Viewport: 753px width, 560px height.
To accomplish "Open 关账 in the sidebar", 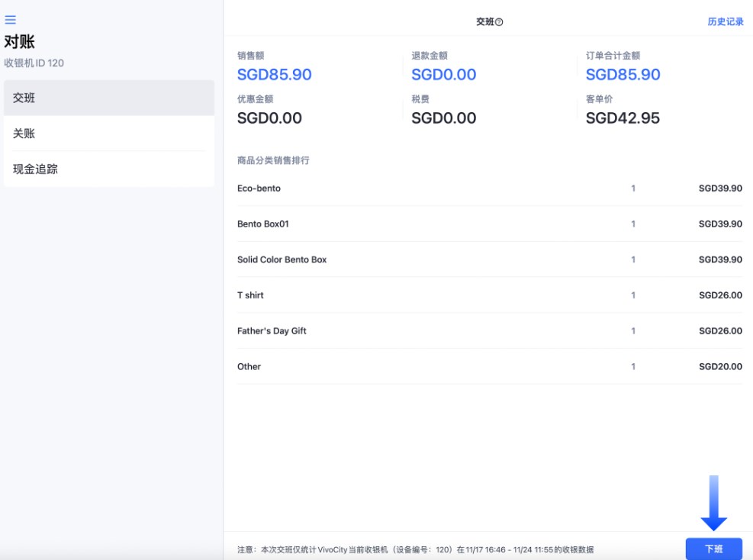I will 109,134.
